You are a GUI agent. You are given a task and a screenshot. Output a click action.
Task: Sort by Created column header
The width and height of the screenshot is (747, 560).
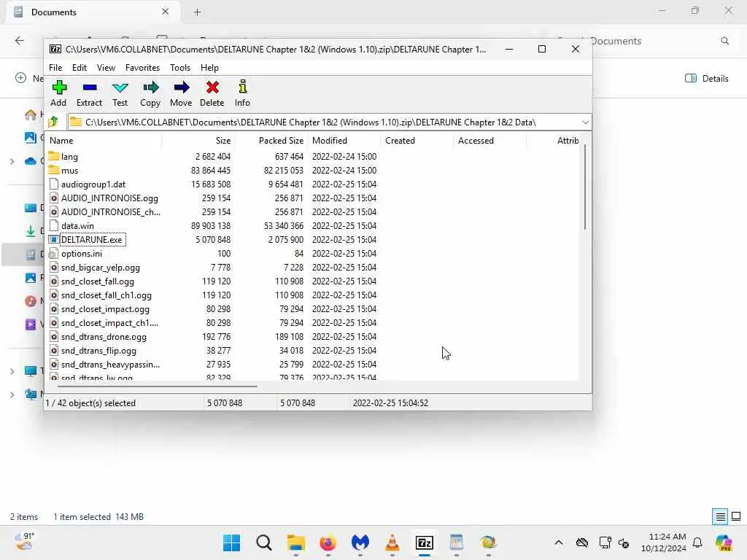pos(417,141)
